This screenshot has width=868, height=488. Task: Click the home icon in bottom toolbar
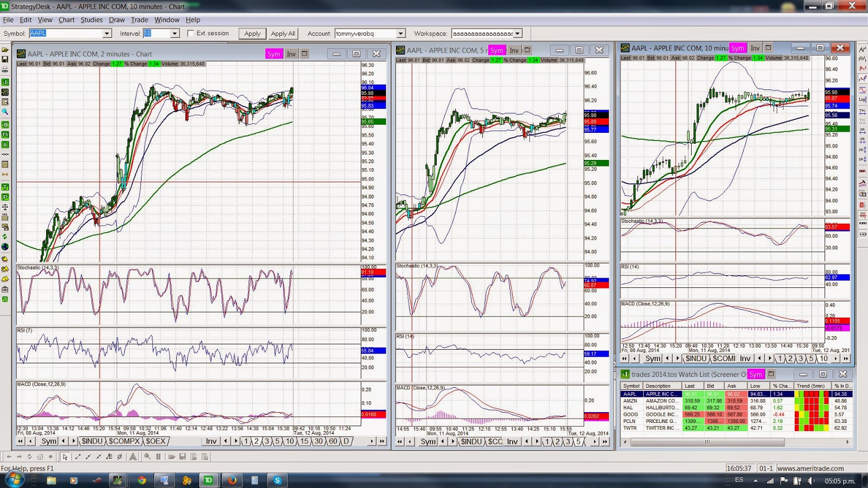pyautogui.click(x=40, y=457)
